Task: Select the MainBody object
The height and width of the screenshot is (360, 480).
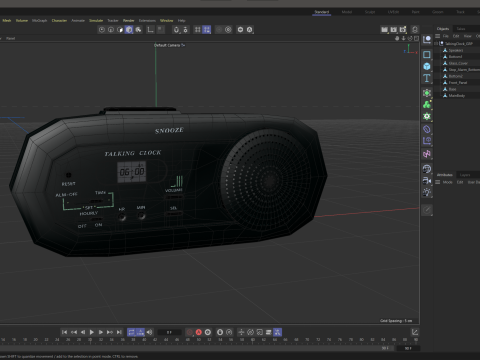Action: click(457, 96)
